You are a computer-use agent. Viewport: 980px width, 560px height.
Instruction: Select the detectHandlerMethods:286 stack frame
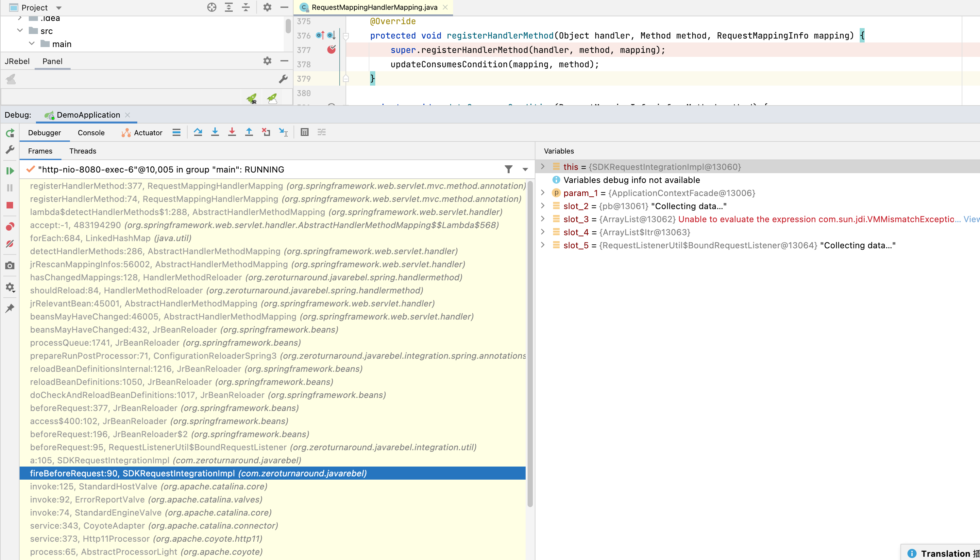pyautogui.click(x=155, y=251)
